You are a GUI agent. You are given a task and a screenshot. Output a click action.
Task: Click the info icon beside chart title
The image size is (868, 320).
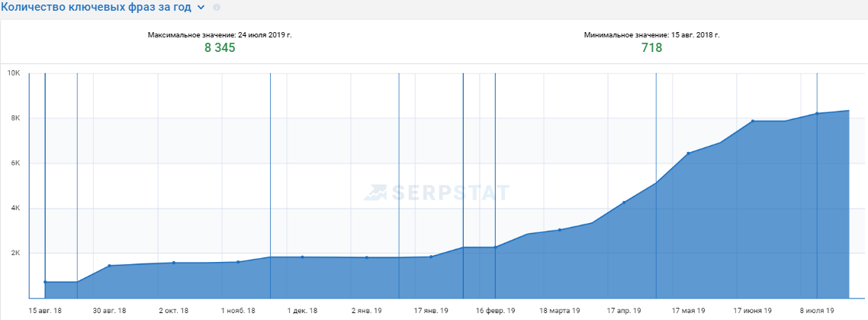pos(217,7)
